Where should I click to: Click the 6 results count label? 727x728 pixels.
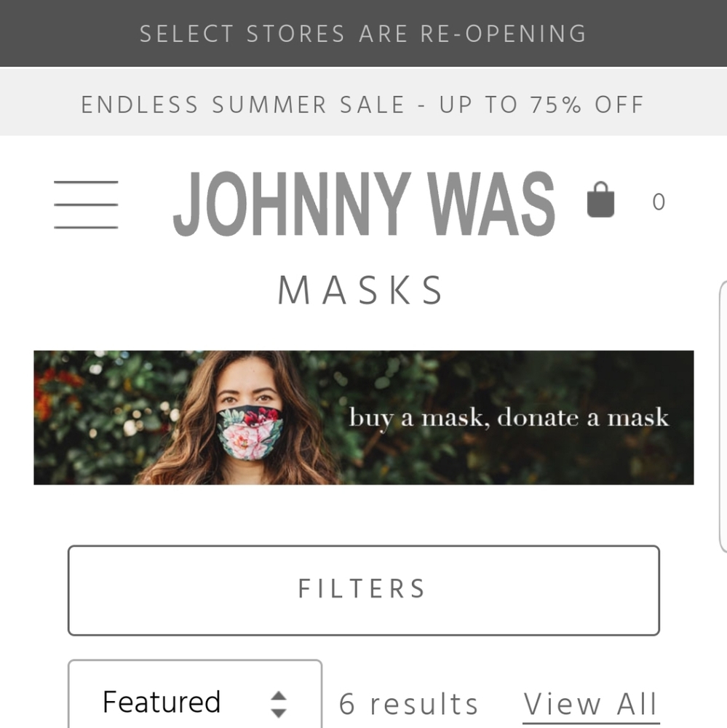pos(408,704)
